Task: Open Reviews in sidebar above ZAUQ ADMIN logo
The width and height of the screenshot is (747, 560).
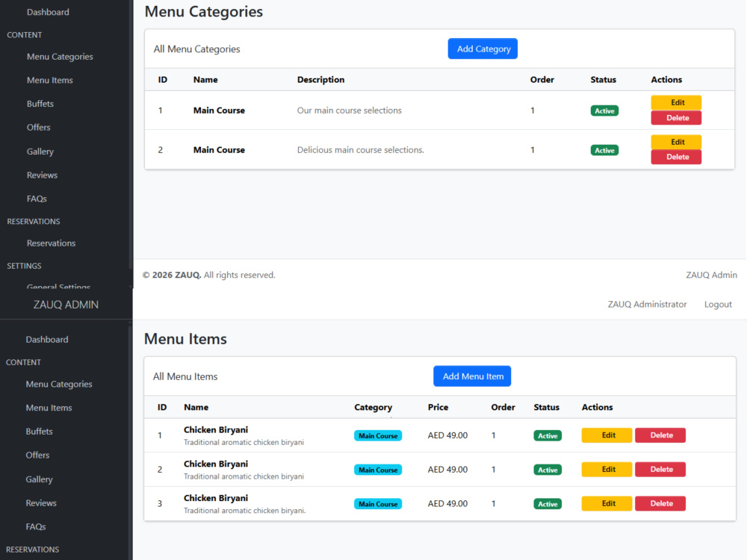Action: coord(42,175)
